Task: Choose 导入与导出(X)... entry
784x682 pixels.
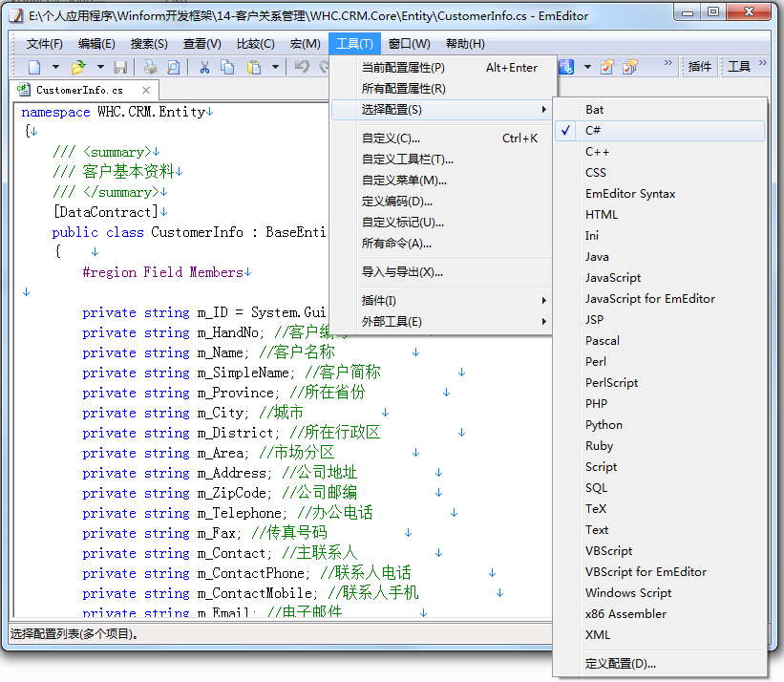Action: (x=442, y=272)
